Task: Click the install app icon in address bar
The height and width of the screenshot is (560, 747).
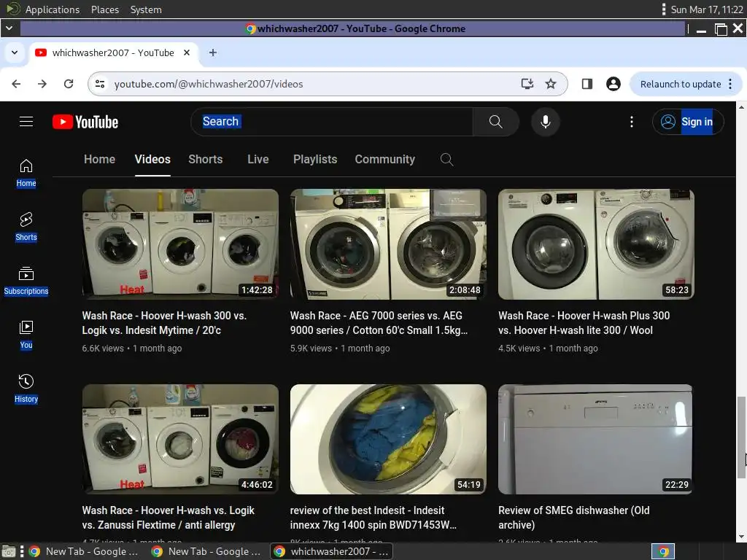Action: 527,84
